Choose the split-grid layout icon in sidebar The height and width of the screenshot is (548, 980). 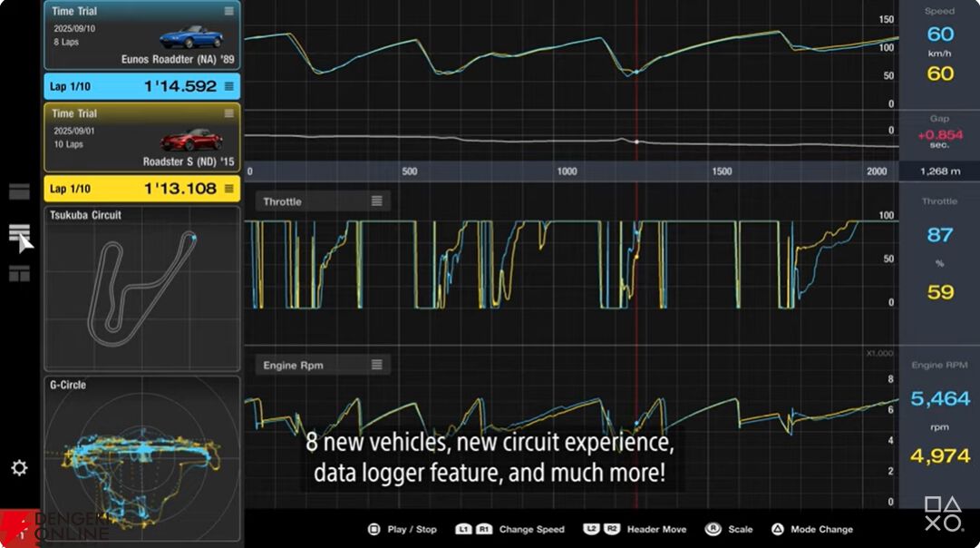point(19,273)
